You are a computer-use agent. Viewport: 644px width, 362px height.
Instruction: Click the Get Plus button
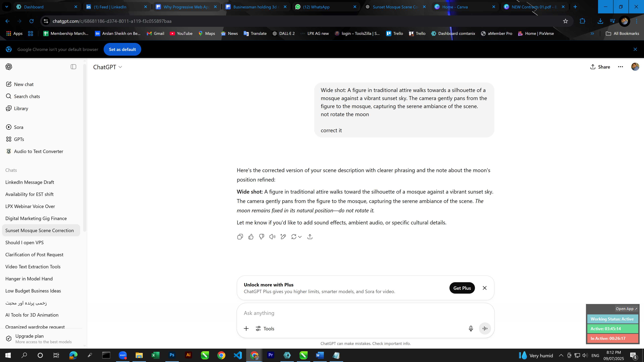tap(462, 288)
